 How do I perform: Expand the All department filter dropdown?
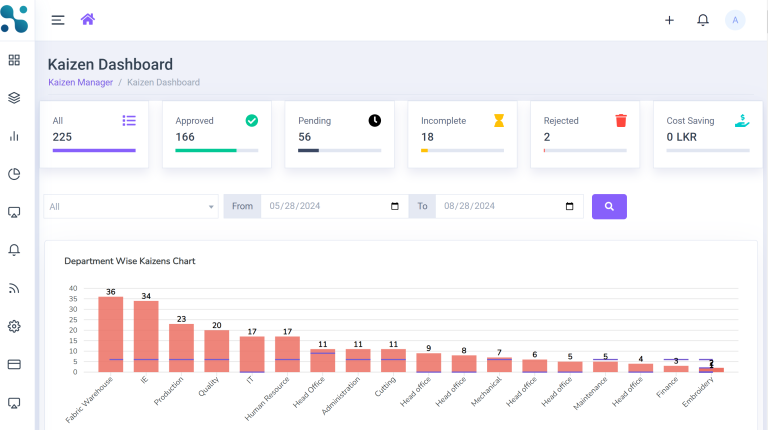click(131, 207)
